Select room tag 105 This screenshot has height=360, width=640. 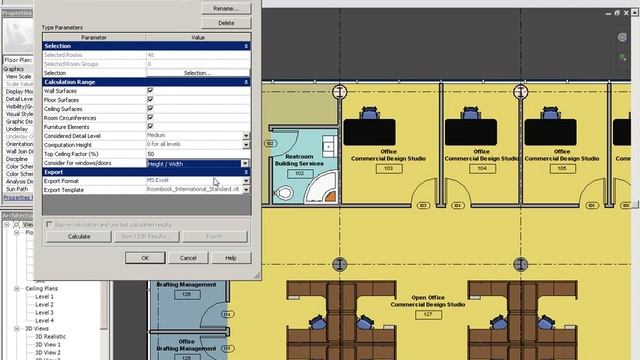point(562,169)
